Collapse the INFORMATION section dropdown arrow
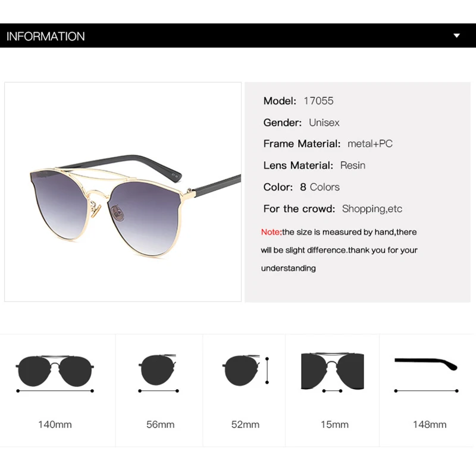The width and height of the screenshot is (476, 476). point(456,36)
